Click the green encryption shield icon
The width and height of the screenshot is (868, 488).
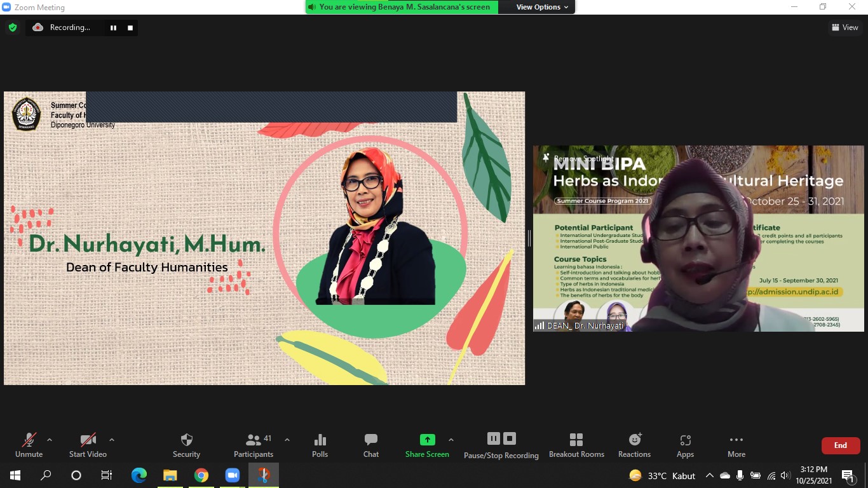point(12,27)
